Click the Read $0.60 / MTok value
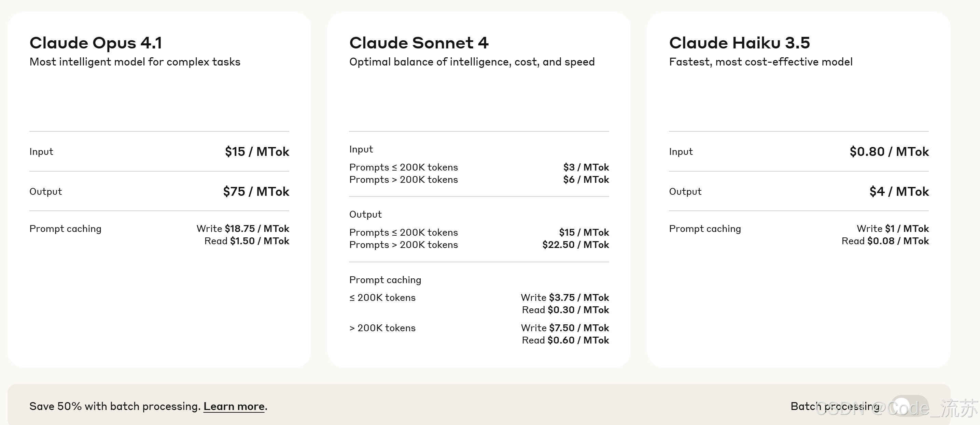Viewport: 980px width, 425px height. pos(565,340)
